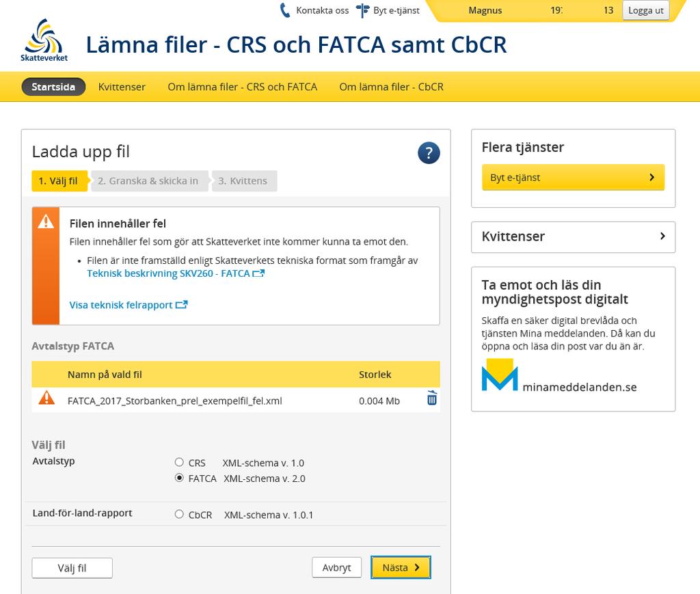Click the Storlek column header

(375, 375)
